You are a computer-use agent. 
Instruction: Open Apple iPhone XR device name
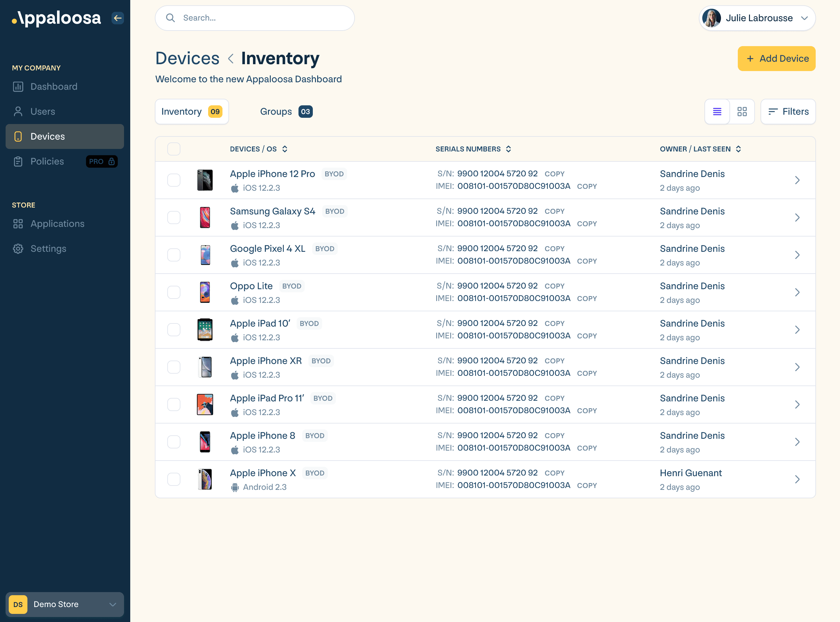266,361
